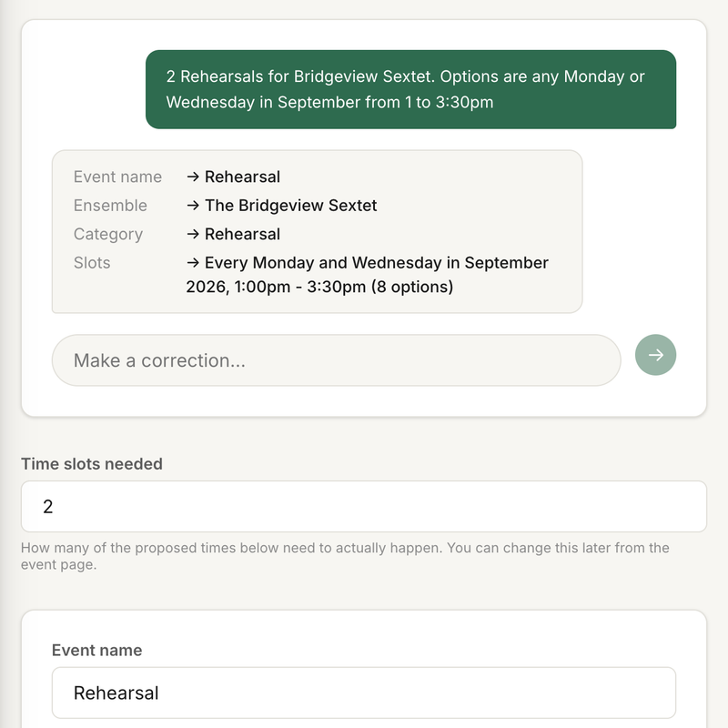The image size is (728, 728).
Task: Click the Category value 'Rehearsal' in the summary
Action: 242,234
